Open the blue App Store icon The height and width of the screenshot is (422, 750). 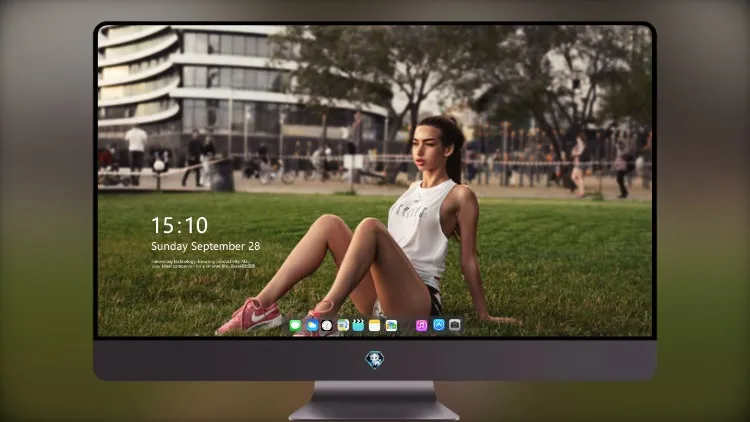tap(439, 325)
